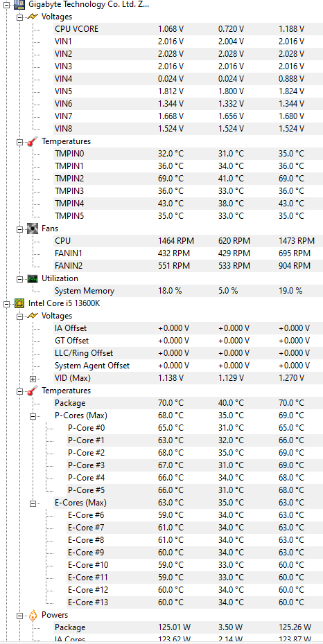Screen dimensions: 323x644
Task: Select the E-Core #6 row
Action: tap(194, 515)
